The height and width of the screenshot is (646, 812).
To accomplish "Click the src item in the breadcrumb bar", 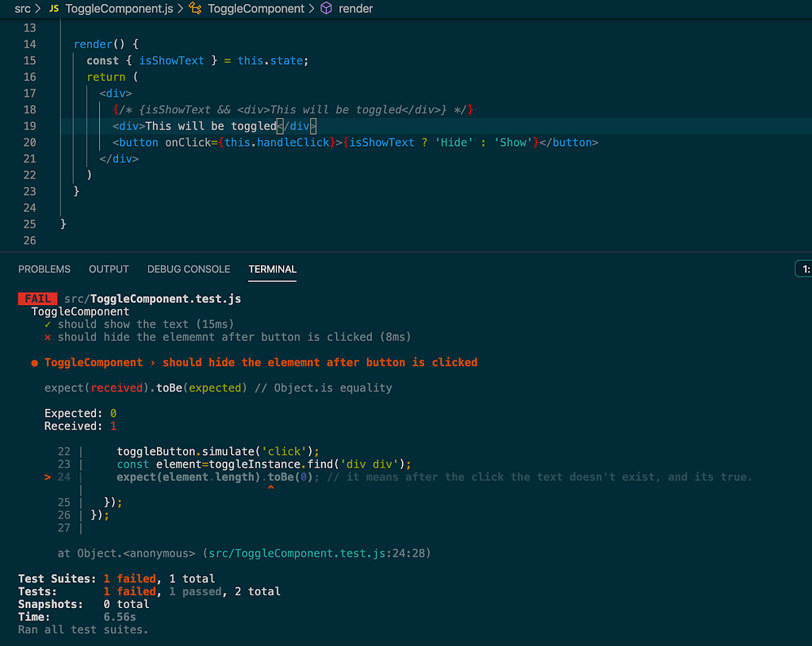I will 22,9.
